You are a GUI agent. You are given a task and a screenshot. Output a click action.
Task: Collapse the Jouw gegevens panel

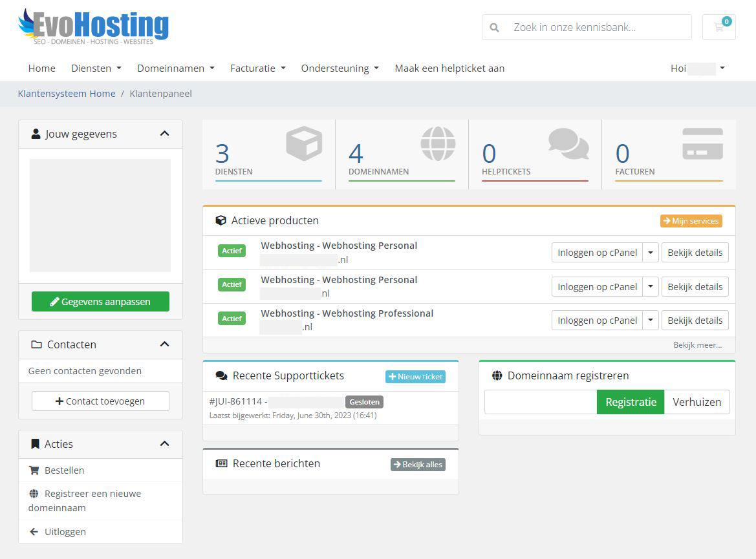pyautogui.click(x=164, y=134)
